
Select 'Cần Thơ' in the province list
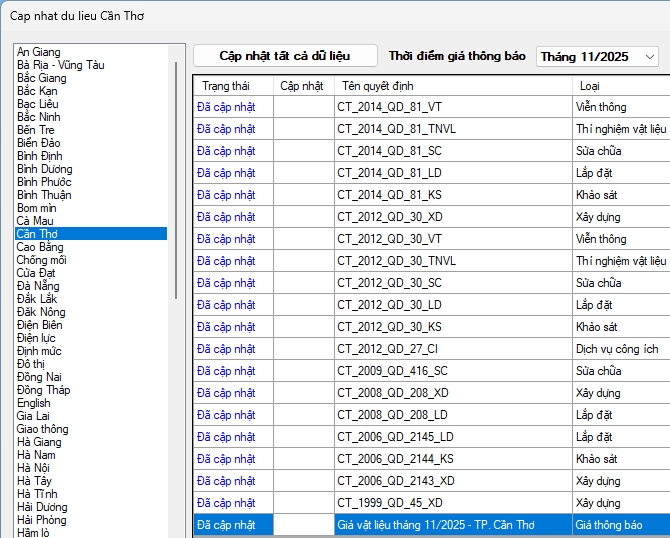[37, 234]
